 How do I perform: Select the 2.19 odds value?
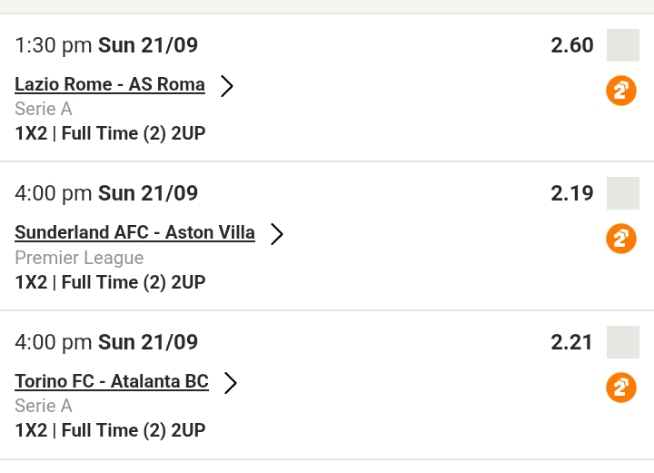572,193
